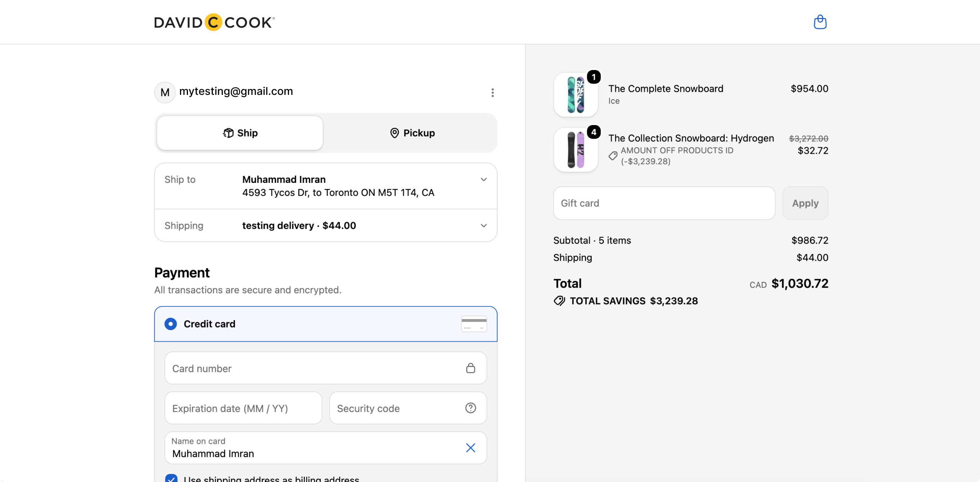The image size is (980, 482).
Task: Expand the Shipping method chevron
Action: pyautogui.click(x=483, y=226)
